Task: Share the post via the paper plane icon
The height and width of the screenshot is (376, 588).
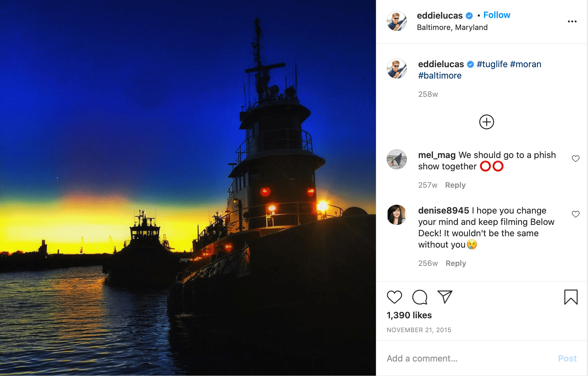Action: pyautogui.click(x=445, y=297)
